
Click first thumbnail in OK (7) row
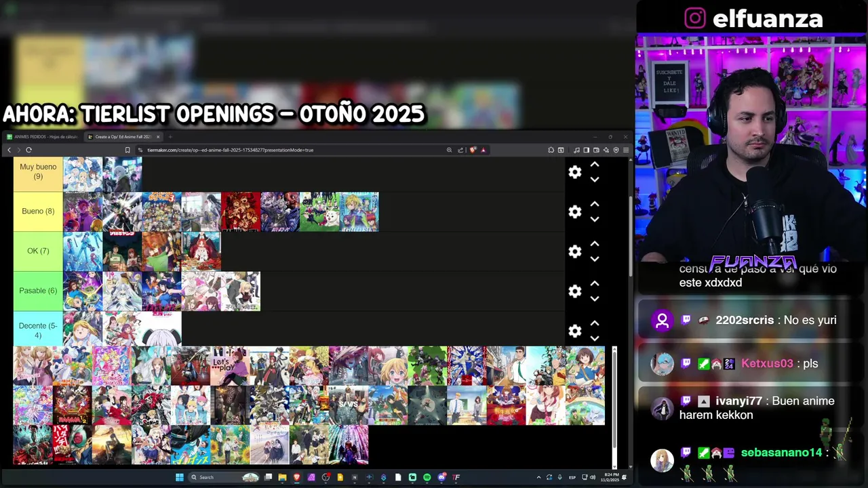[83, 251]
